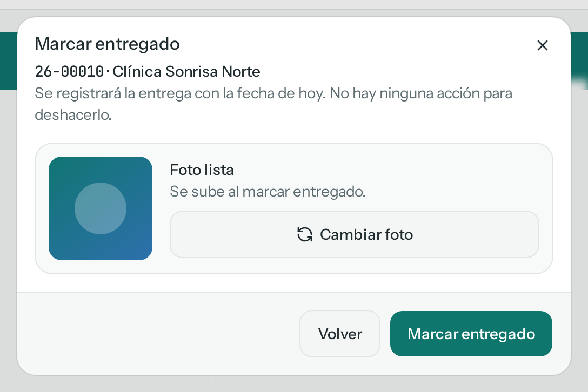Go back with the Volver button

click(x=340, y=334)
